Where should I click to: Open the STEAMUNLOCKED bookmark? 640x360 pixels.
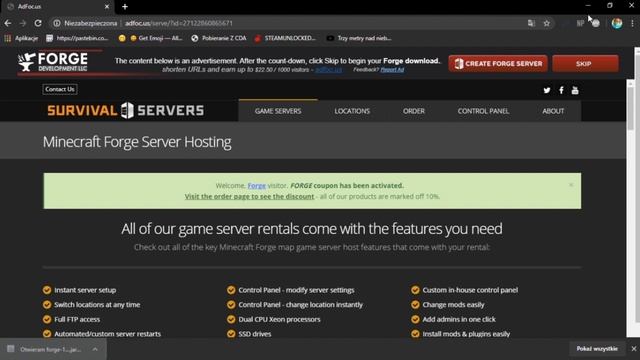tap(285, 38)
